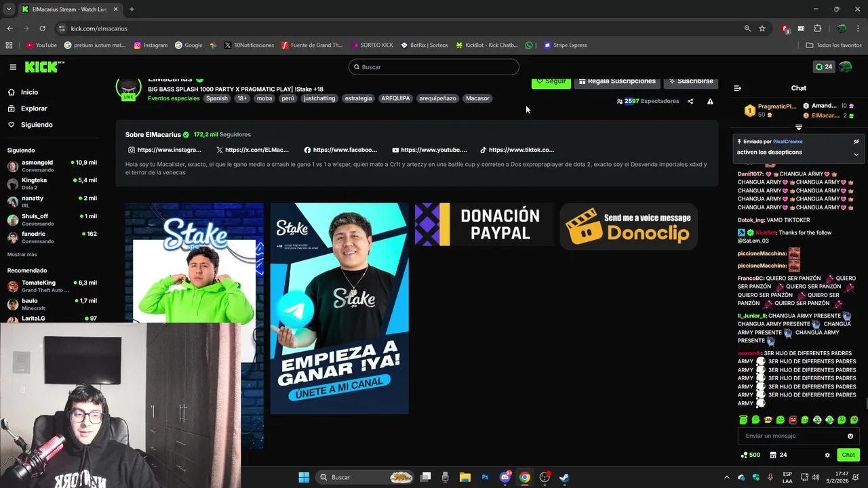Open the YouTube channel link
The width and height of the screenshot is (868, 488).
coord(429,150)
